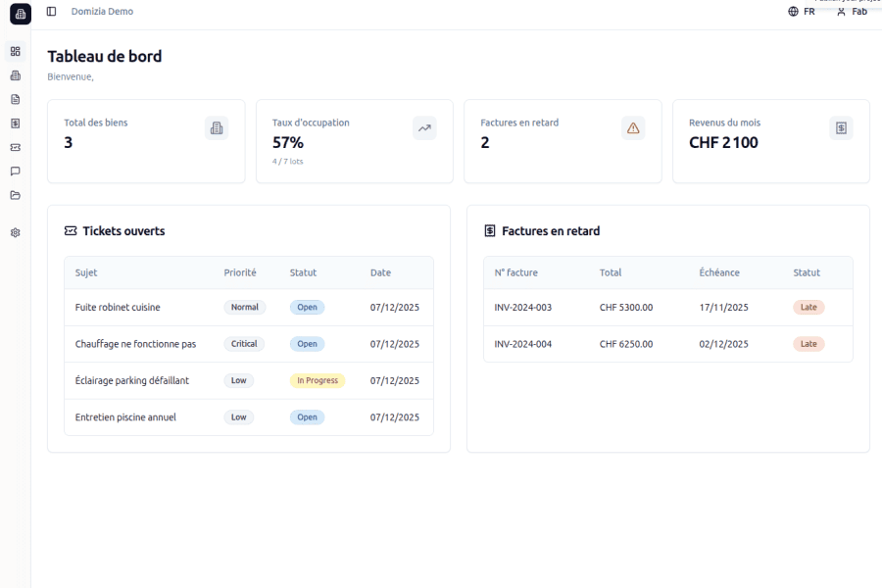Click the overdue invoices warning triangle icon
Screen dimensions: 882x588
(x=632, y=127)
